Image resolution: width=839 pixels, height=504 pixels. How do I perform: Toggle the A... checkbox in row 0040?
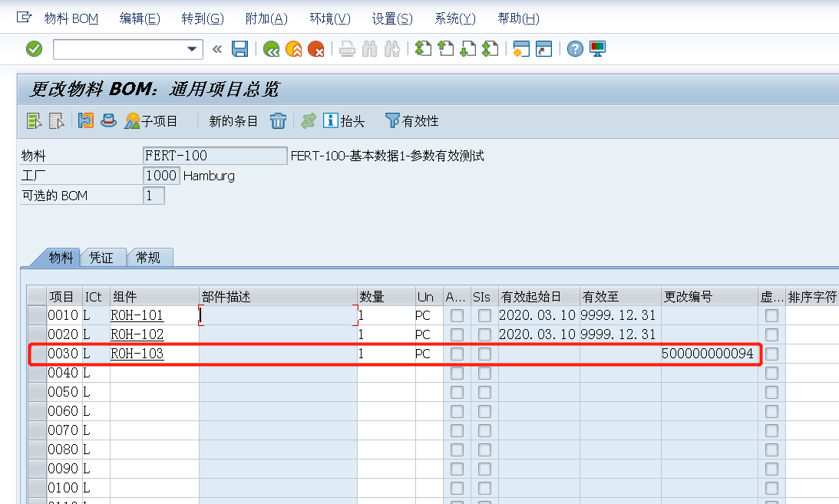457,373
